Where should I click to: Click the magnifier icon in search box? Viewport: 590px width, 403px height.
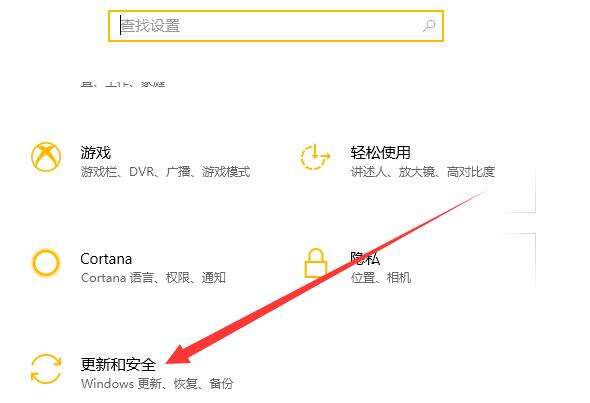click(x=428, y=26)
